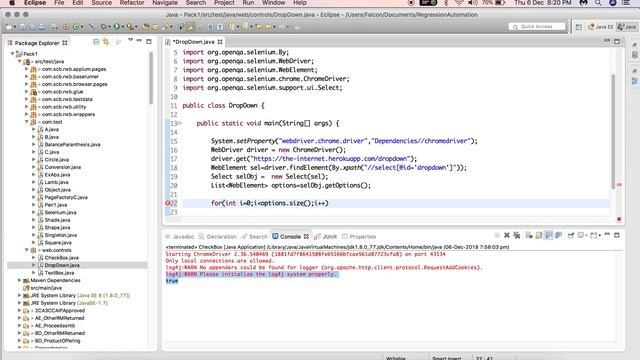Click the green Run button in toolbar
640x360 pixels.
tap(117, 27)
